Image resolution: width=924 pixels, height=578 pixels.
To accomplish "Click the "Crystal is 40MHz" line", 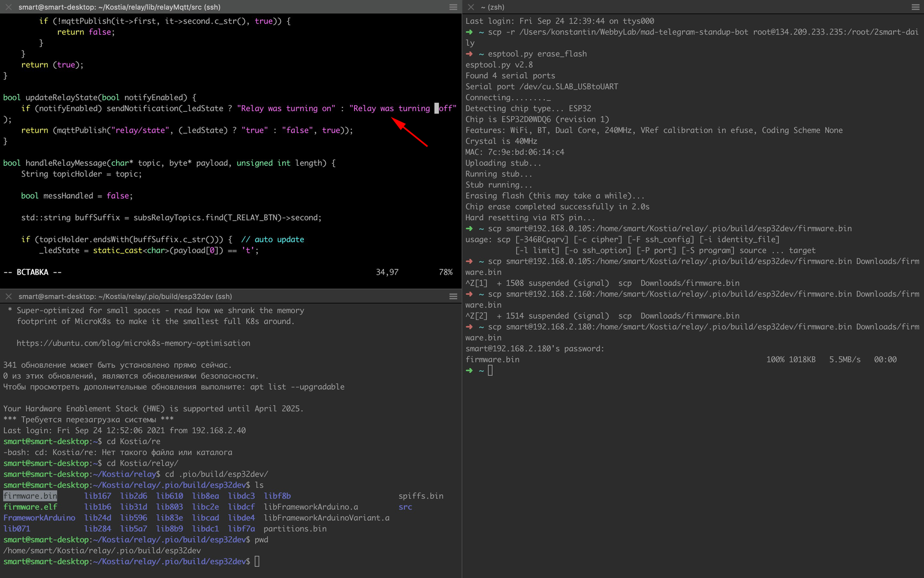I will pyautogui.click(x=501, y=141).
